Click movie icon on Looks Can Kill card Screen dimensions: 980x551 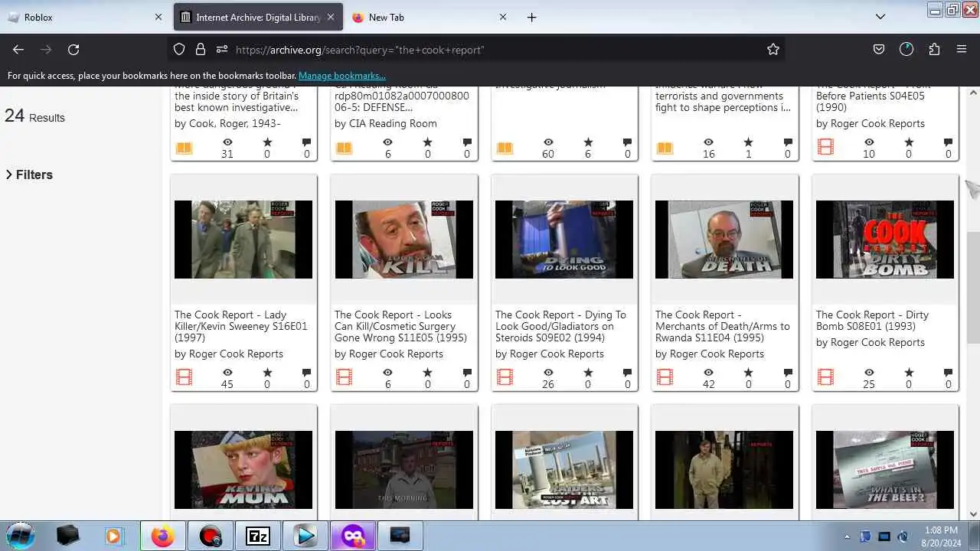coord(345,377)
